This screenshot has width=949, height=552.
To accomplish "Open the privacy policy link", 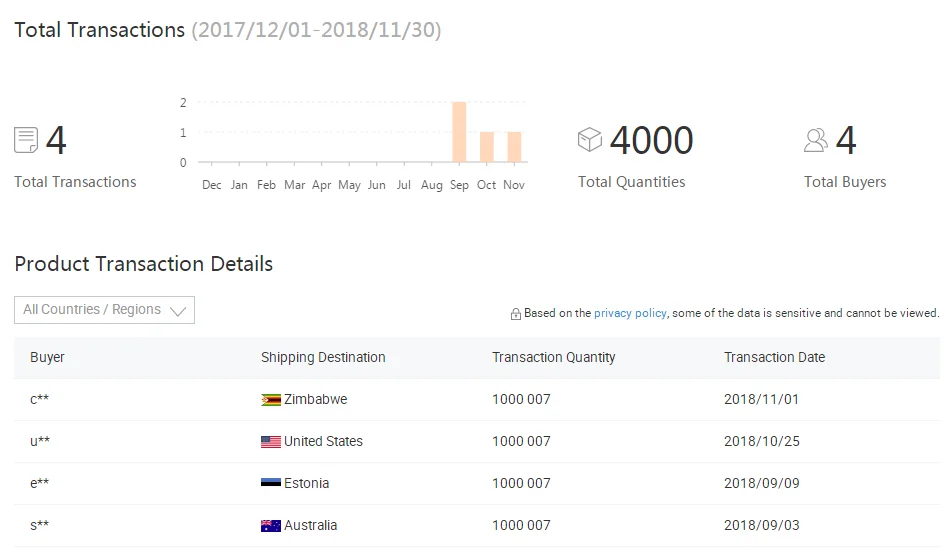I will point(630,313).
